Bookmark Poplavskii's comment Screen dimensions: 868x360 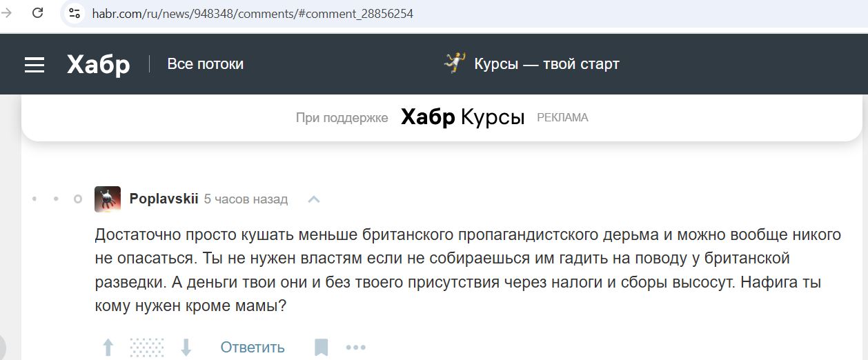(x=321, y=347)
